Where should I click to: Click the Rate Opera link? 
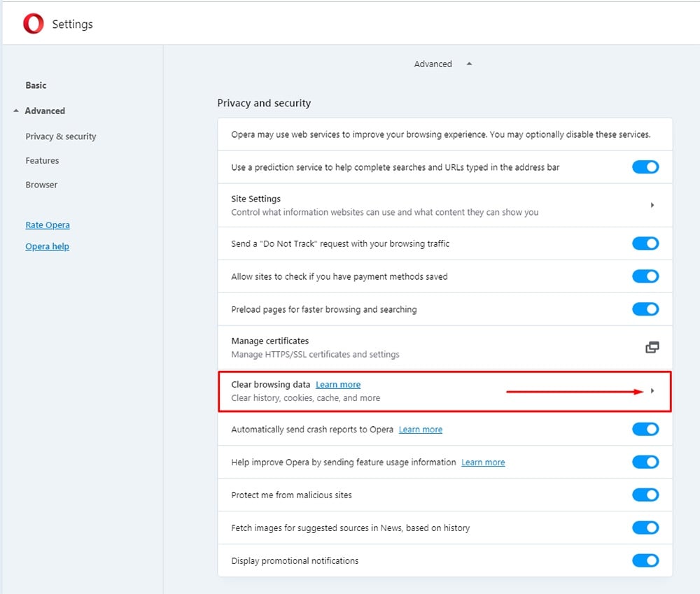(48, 225)
